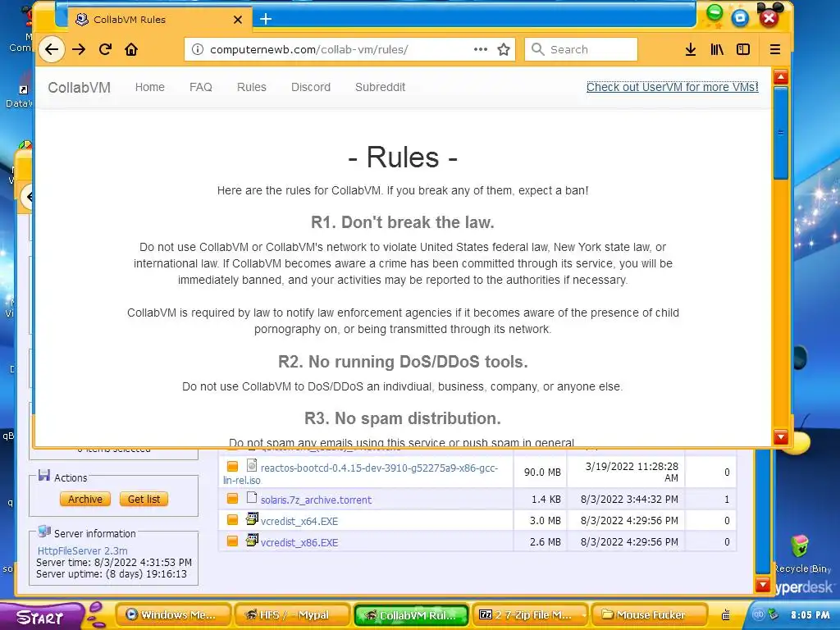Follow Check out UserVM for more VMs link
The width and height of the screenshot is (840, 630).
pyautogui.click(x=673, y=87)
